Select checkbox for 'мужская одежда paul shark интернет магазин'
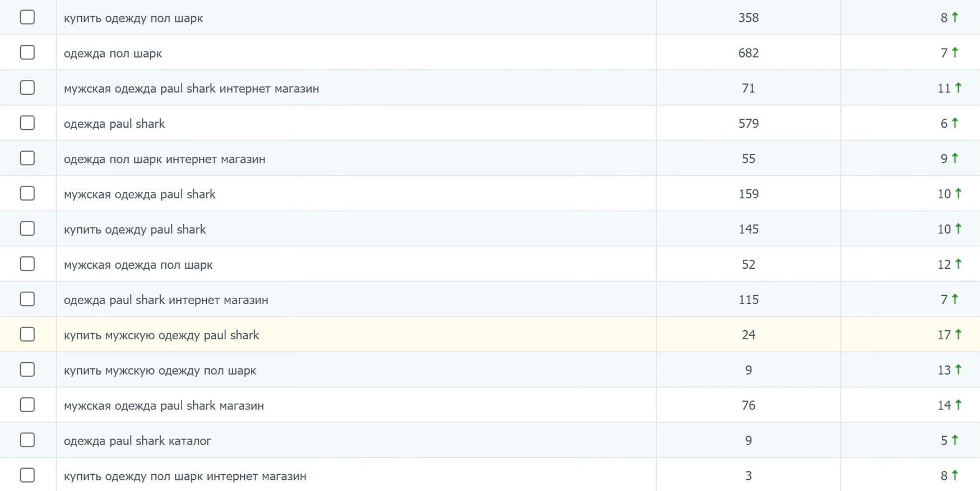The height and width of the screenshot is (491, 980). [x=27, y=88]
